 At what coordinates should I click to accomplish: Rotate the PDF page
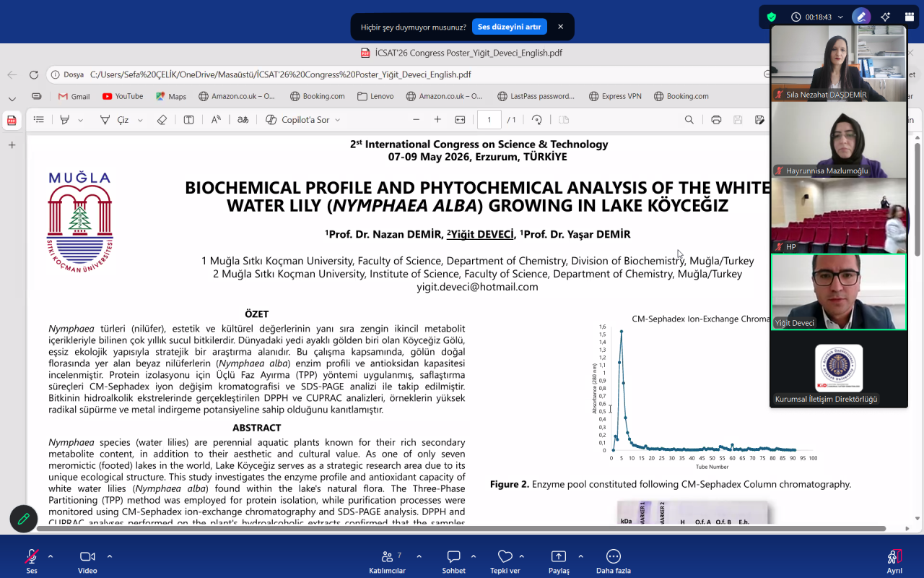click(x=536, y=120)
